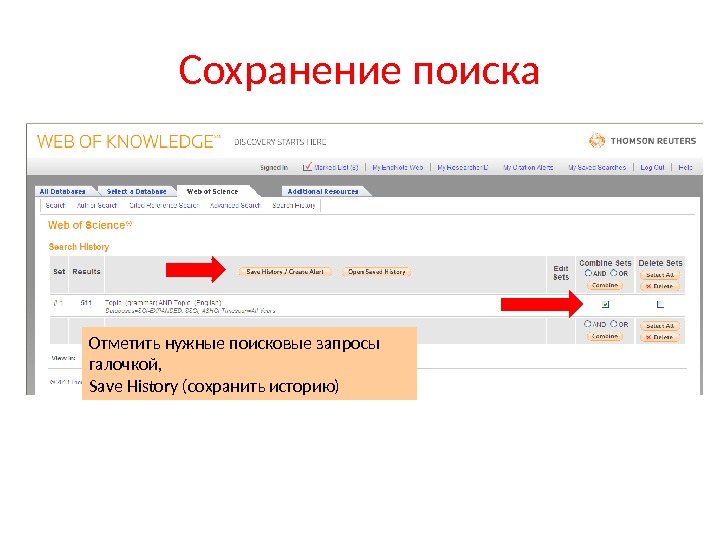Image resolution: width=720 pixels, height=540 pixels.
Task: Select the Web of Science tab
Action: pos(212,191)
